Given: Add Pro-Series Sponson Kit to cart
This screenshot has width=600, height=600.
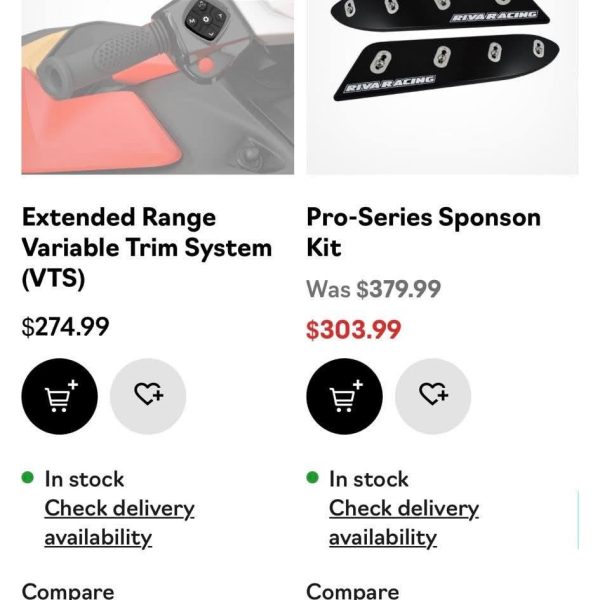Looking at the screenshot, I should (344, 396).
